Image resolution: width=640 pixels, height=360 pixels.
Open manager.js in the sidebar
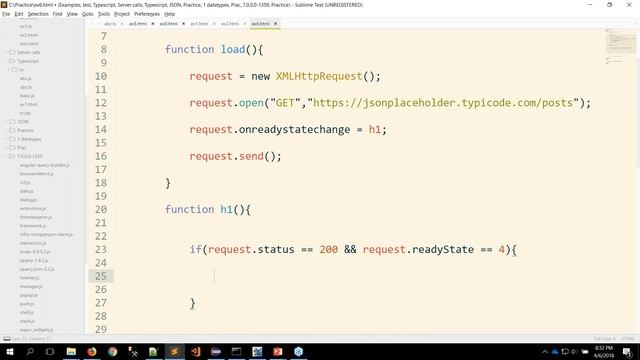coord(31,286)
